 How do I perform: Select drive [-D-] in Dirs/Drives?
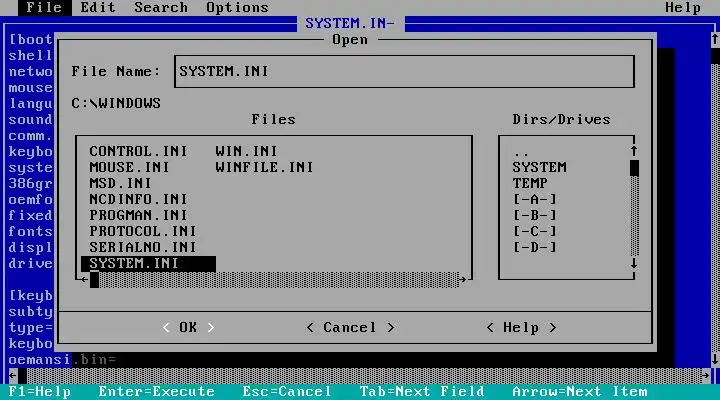[534, 247]
